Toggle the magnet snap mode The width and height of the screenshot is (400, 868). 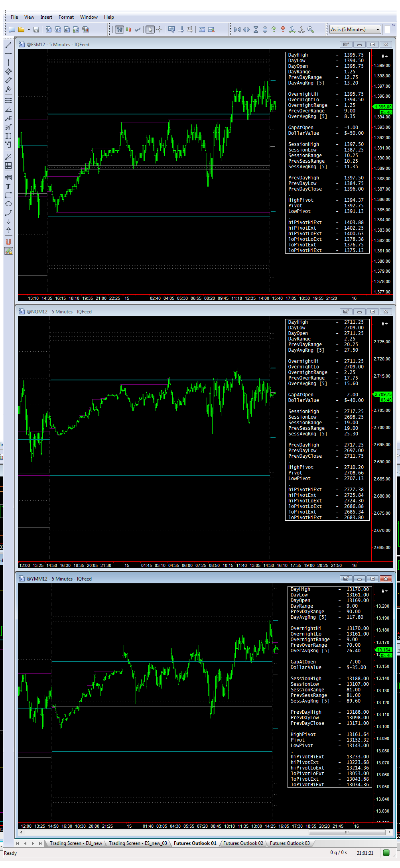coord(8,242)
